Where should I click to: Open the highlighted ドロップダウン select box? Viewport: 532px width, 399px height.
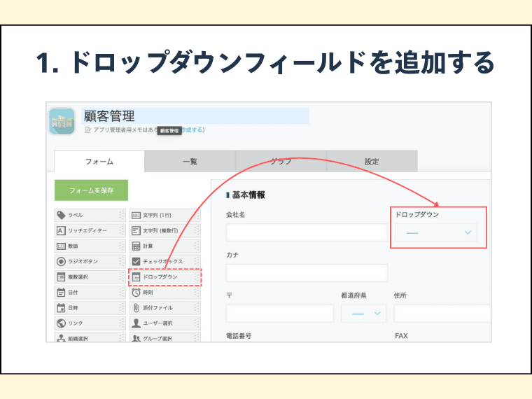pyautogui.click(x=437, y=232)
